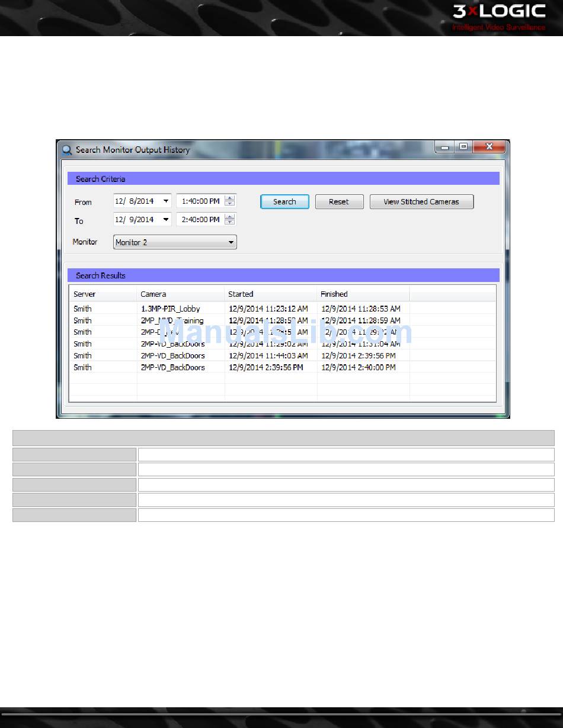563x728 pixels.
Task: Open View Stitched Cameras
Action: pyautogui.click(x=421, y=202)
